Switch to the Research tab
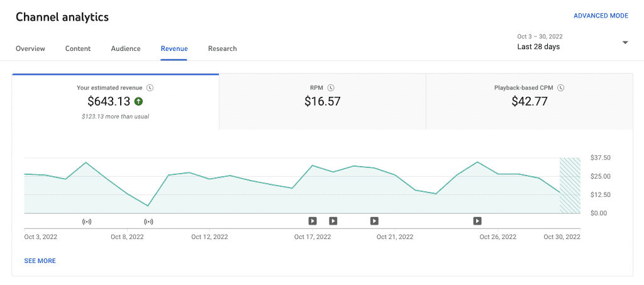644x285 pixels. pos(222,48)
